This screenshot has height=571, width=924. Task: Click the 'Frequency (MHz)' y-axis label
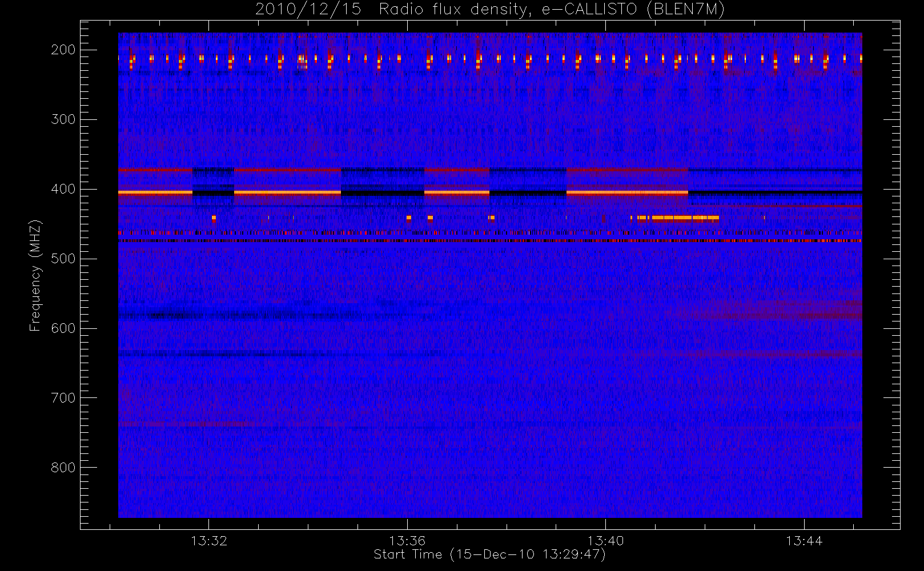pos(35,275)
